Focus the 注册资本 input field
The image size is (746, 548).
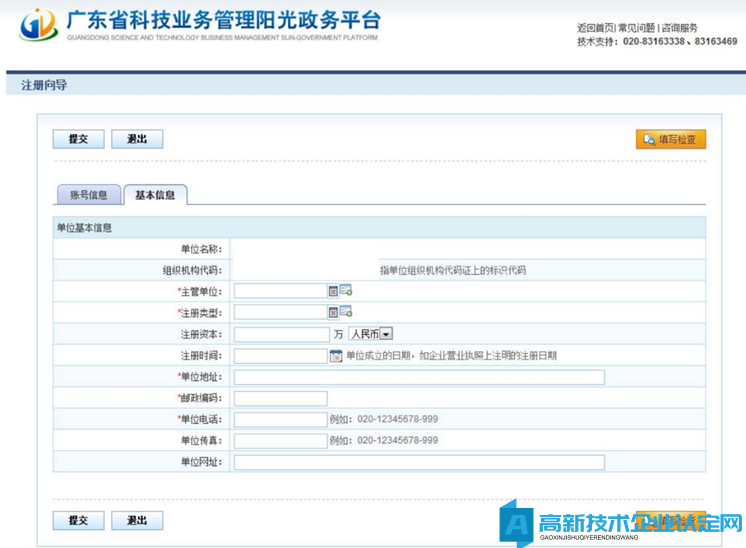pyautogui.click(x=282, y=334)
